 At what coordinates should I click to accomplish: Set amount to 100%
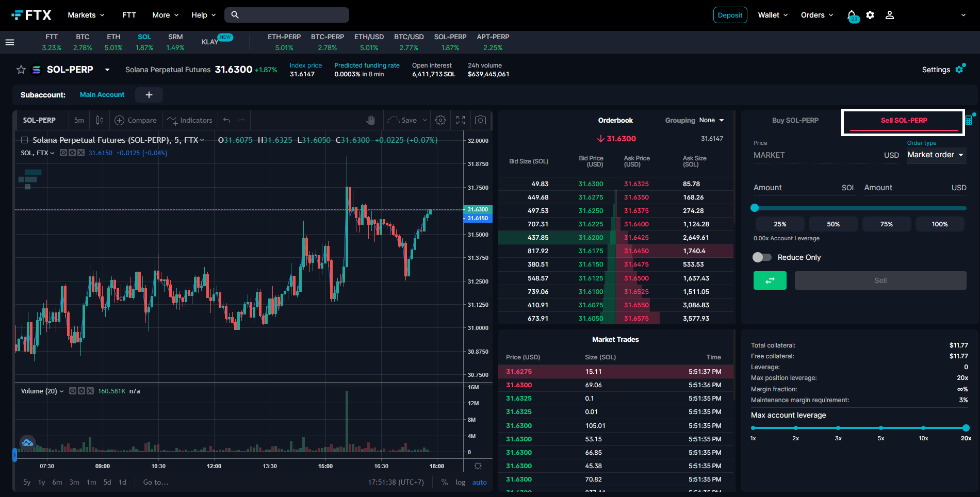pos(940,224)
